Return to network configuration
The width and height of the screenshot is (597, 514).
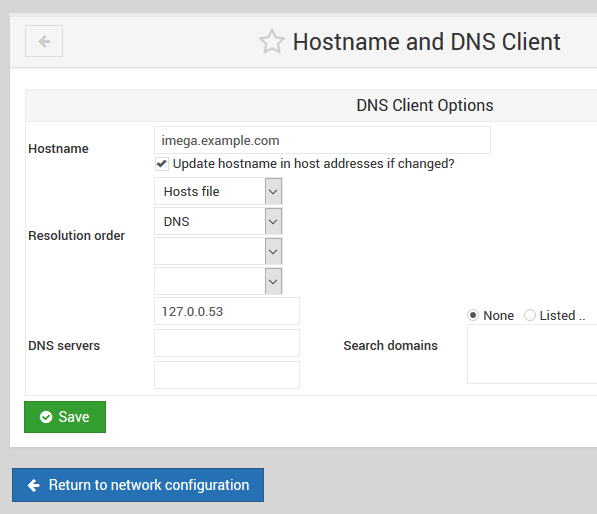(x=138, y=485)
